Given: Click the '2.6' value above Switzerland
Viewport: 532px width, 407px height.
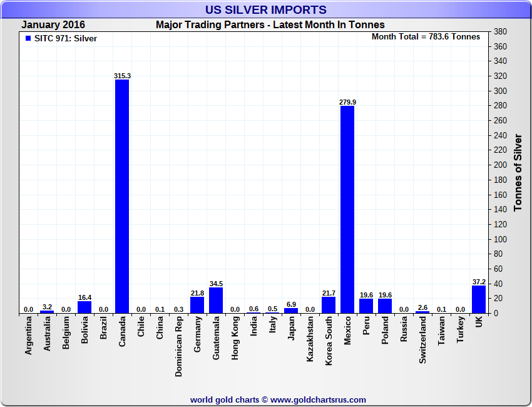Looking at the screenshot, I should pyautogui.click(x=422, y=307).
